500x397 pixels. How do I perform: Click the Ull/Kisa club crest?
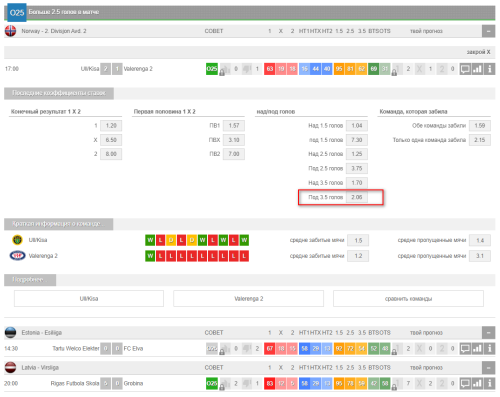coord(17,240)
